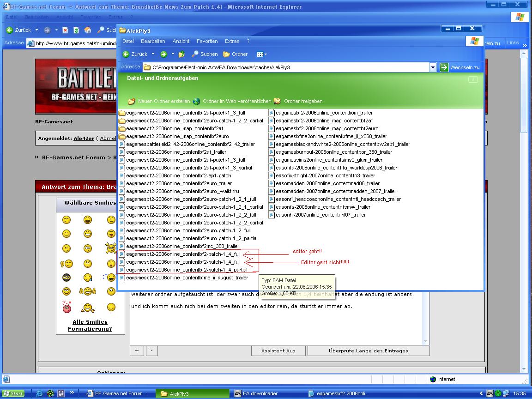Select folder eagamesbf2-2006online_map_contentbf2euro

click(x=174, y=136)
